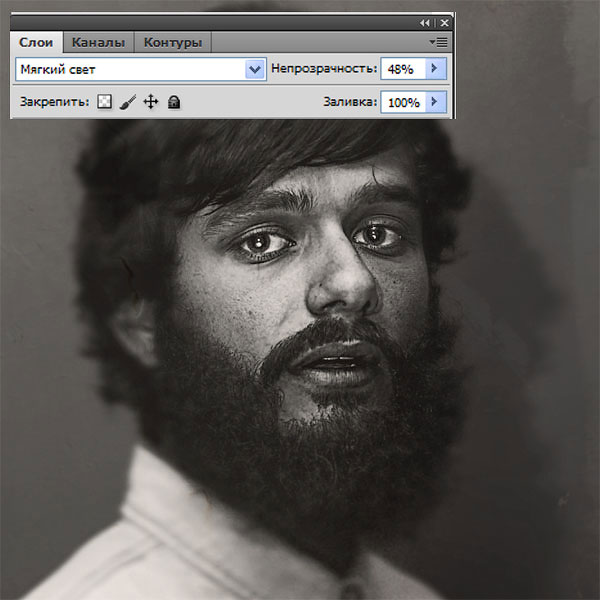The image size is (600, 600).
Task: Toggle lock transparent pixels icon
Action: (x=104, y=102)
